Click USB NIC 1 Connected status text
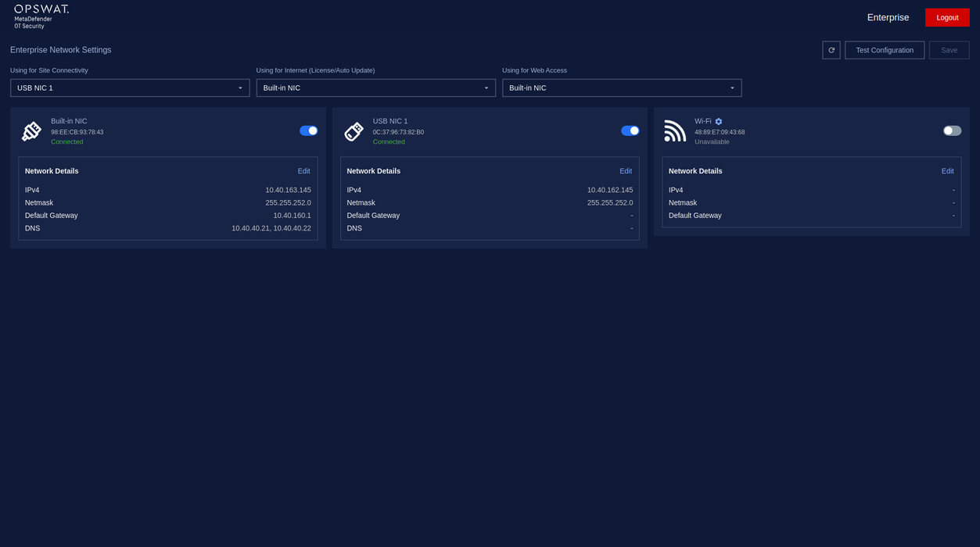This screenshot has width=980, height=547. pos(389,142)
